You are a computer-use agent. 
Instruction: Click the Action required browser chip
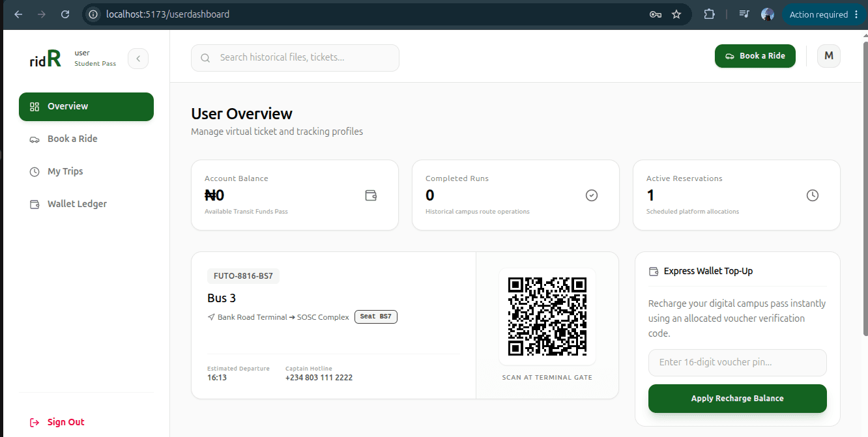pyautogui.click(x=824, y=14)
